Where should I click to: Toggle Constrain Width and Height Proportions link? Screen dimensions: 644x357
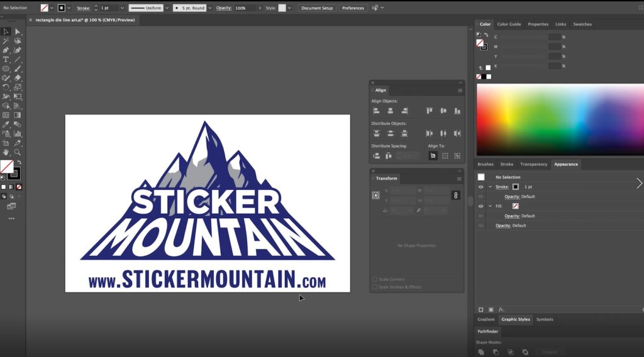455,195
